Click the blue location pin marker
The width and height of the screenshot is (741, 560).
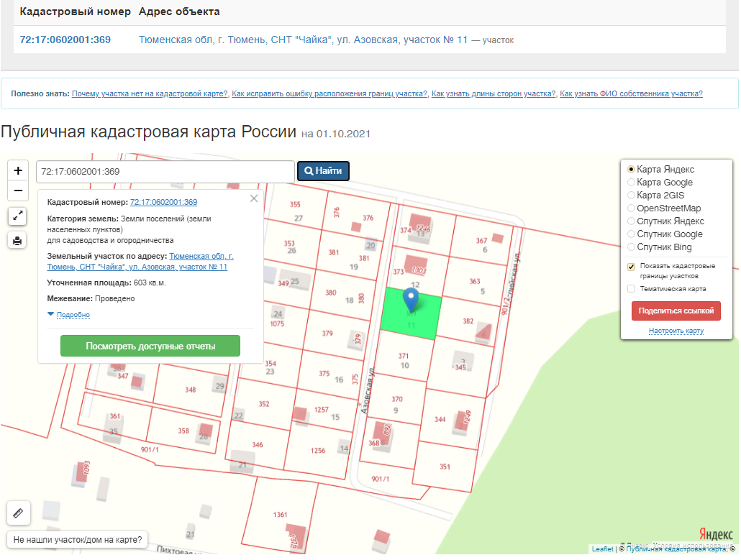tap(411, 300)
